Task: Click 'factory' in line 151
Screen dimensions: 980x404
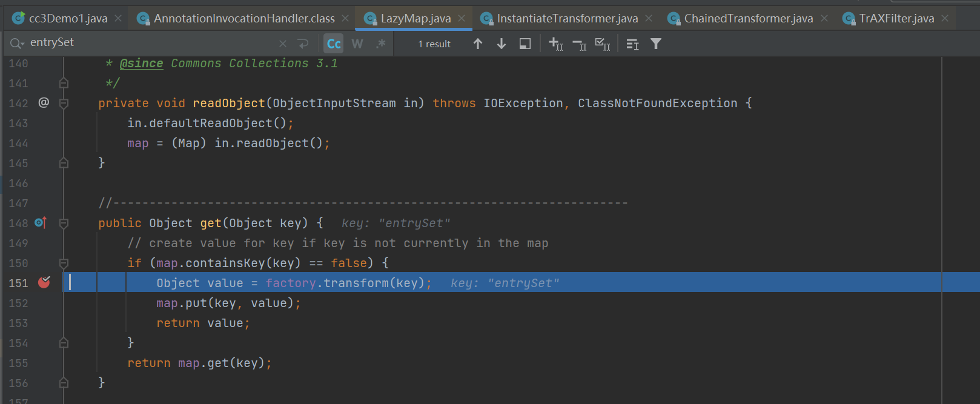Action: pyautogui.click(x=291, y=283)
